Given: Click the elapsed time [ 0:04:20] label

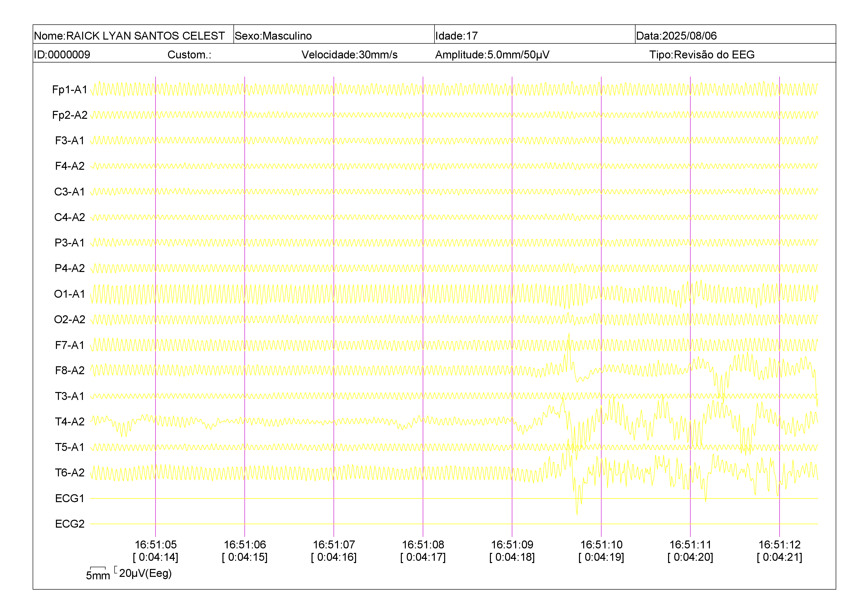Looking at the screenshot, I should 690,557.
